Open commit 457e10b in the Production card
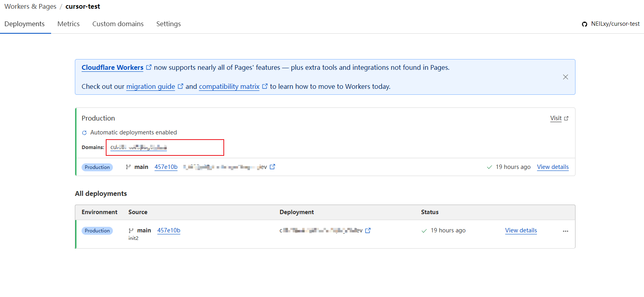Viewport: 644px width, 297px height. click(166, 167)
